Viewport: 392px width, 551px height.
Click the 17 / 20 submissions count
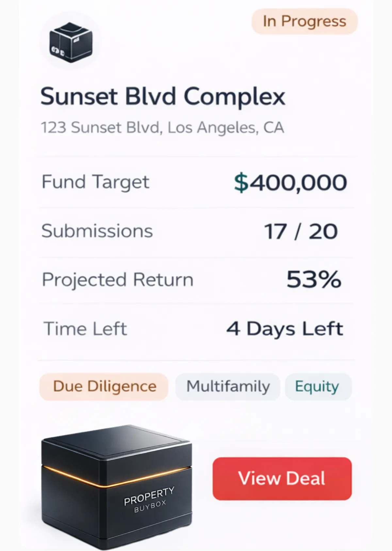pyautogui.click(x=301, y=232)
